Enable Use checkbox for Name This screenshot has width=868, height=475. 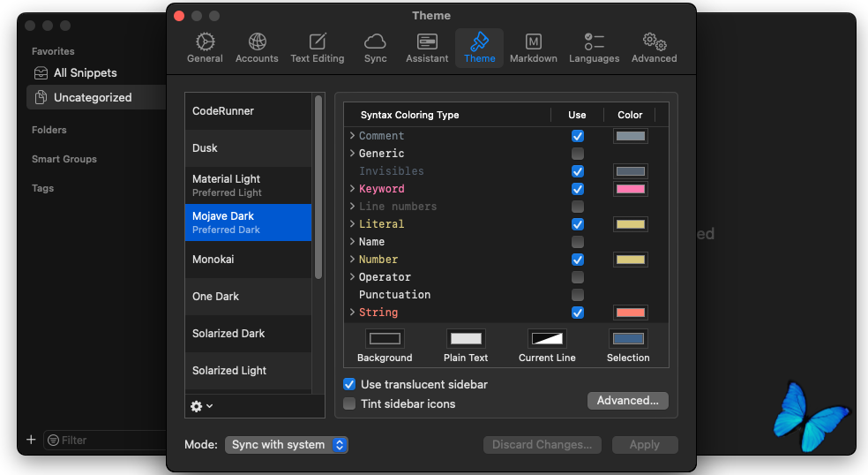[x=578, y=242]
